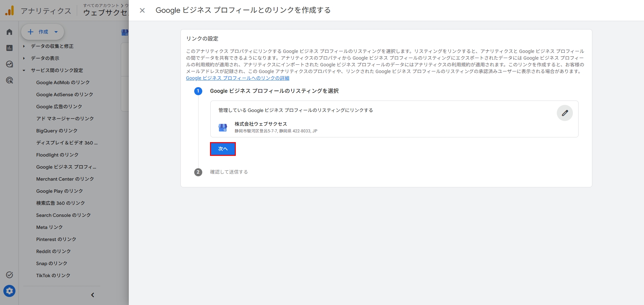
Task: Expand データの表示 section
Action: [45, 58]
